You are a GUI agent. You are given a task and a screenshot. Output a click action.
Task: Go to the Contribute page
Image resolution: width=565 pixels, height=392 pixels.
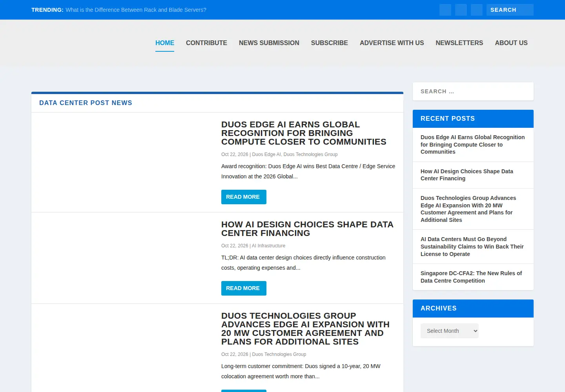206,43
